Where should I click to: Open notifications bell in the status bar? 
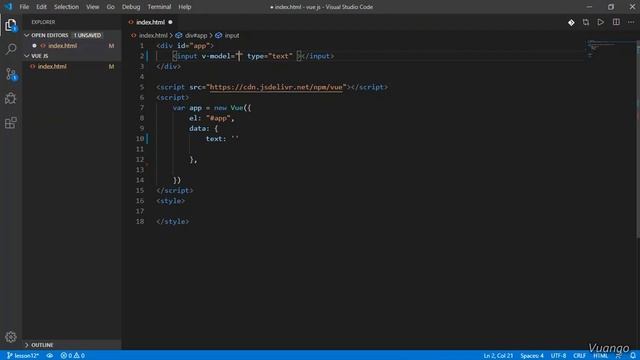tap(633, 356)
